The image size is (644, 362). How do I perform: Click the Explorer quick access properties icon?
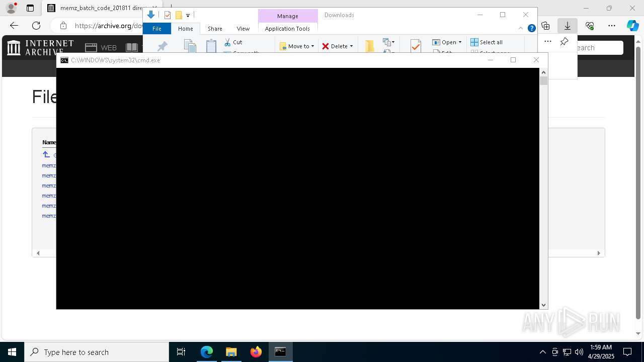tap(168, 15)
